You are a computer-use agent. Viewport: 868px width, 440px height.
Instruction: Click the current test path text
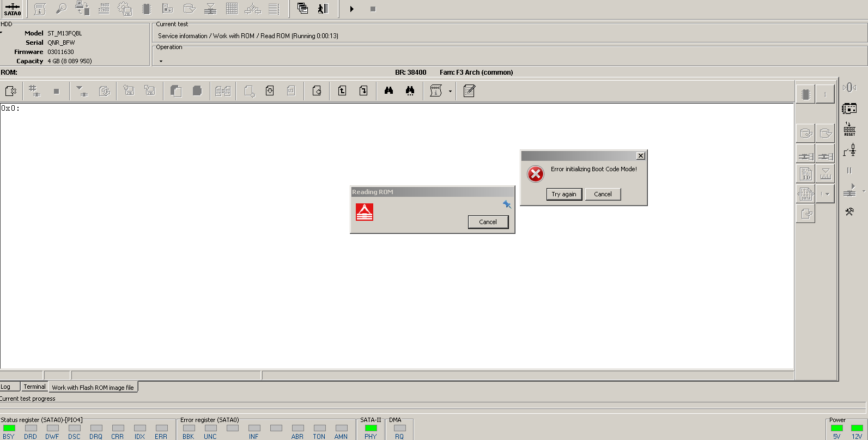click(248, 36)
